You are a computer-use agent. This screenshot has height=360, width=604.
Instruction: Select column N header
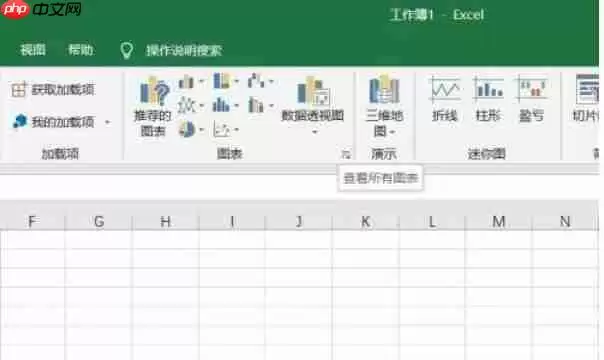pos(565,221)
